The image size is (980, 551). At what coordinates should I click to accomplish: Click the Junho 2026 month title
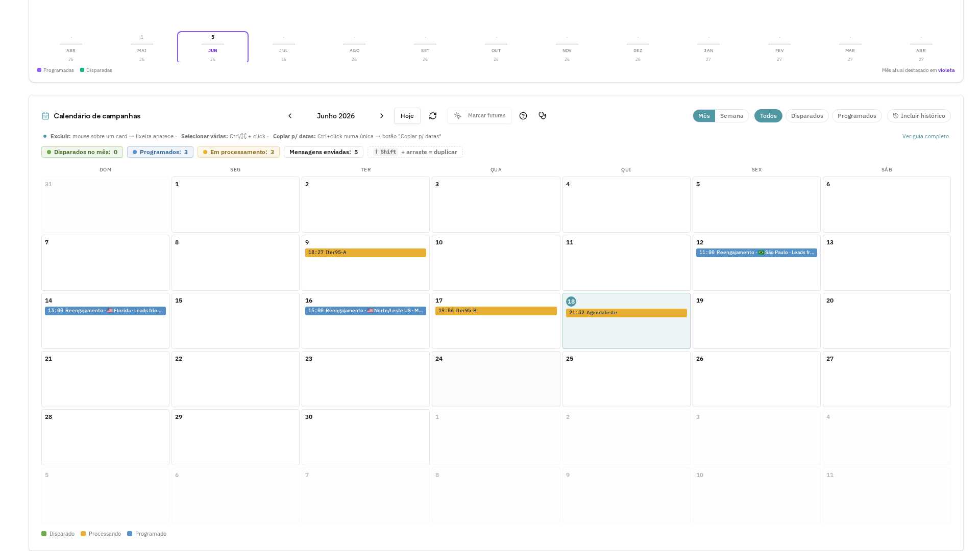[x=336, y=116]
